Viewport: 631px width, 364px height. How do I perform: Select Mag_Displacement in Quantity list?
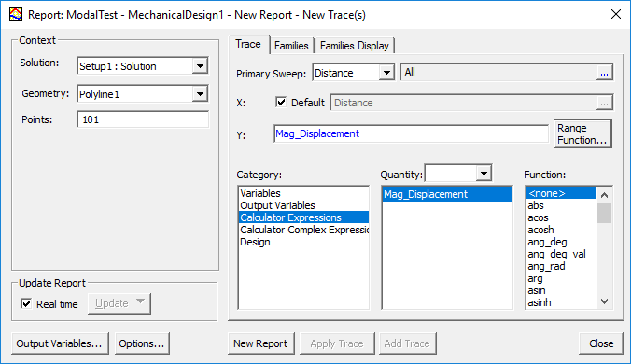(x=447, y=194)
